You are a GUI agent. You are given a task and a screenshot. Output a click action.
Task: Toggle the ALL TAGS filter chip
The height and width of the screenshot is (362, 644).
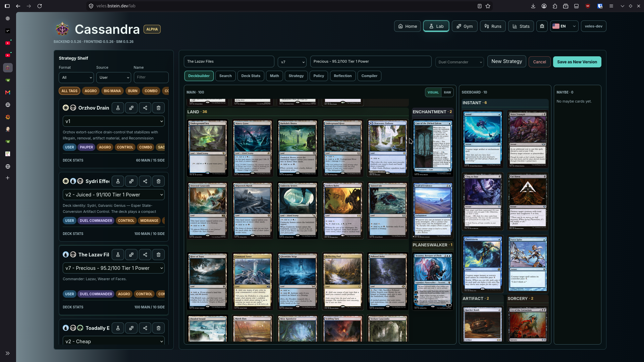(x=69, y=91)
